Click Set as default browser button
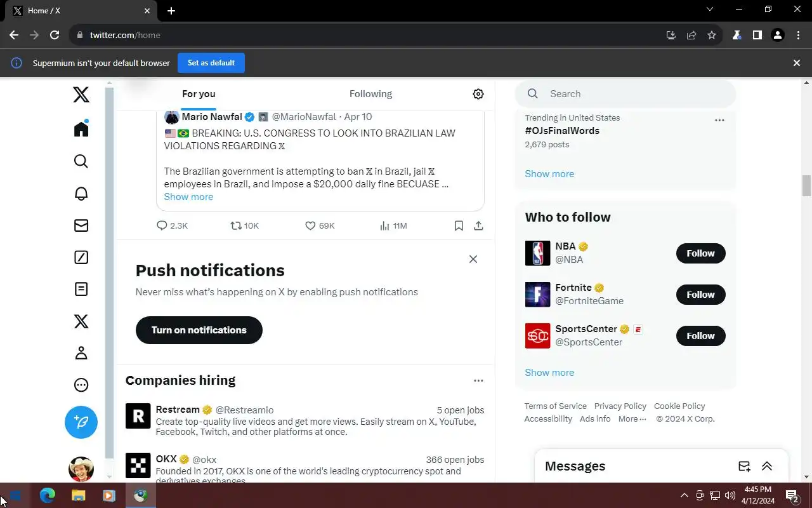The width and height of the screenshot is (812, 508). [211, 63]
